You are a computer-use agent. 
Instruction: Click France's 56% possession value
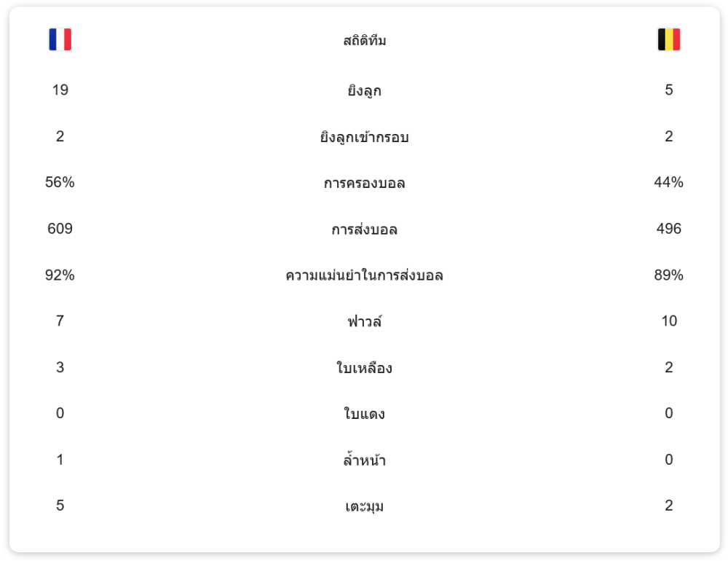coord(60,183)
